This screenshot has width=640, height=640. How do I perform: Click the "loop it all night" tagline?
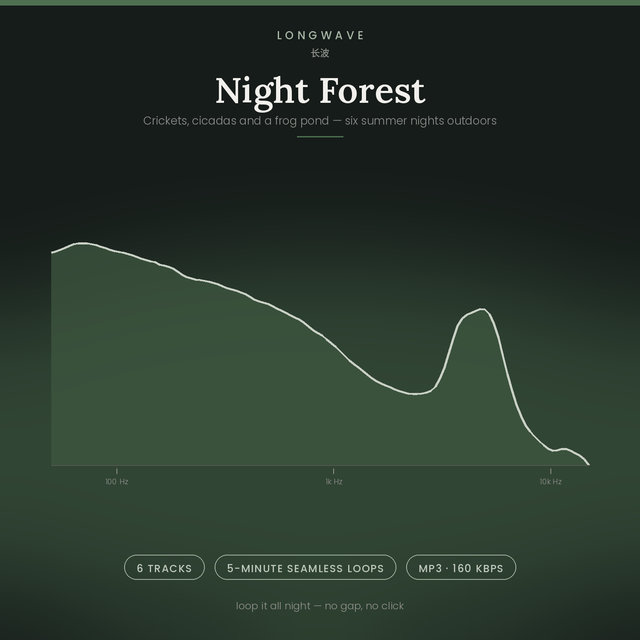[320, 606]
